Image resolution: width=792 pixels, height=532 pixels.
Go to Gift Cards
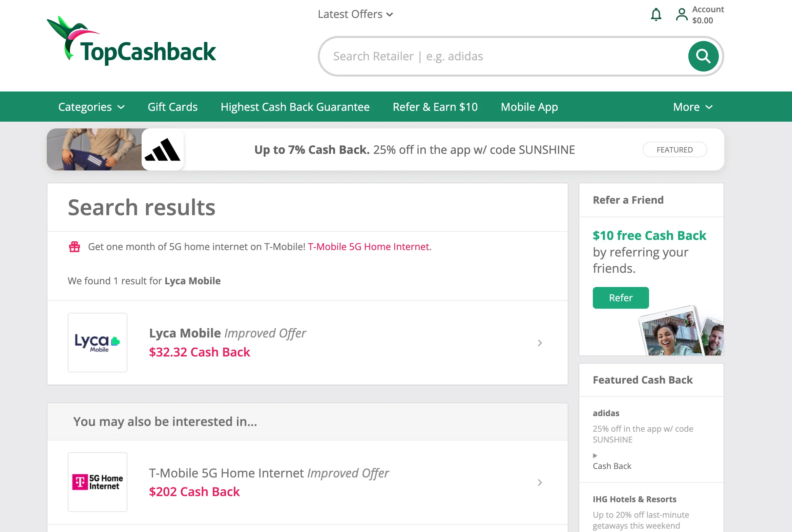click(x=173, y=107)
